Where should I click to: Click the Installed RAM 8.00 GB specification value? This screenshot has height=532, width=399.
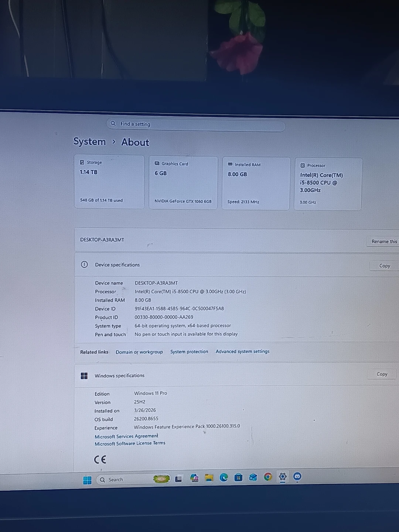(x=143, y=300)
